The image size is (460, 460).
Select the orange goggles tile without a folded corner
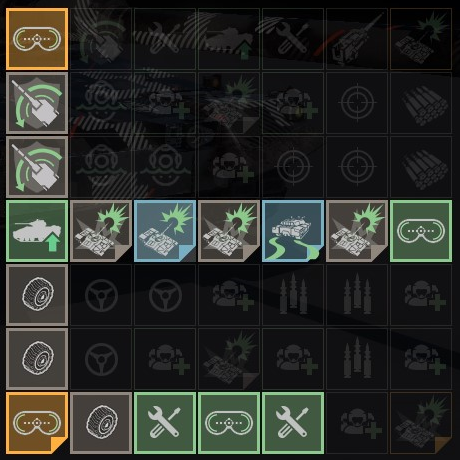(x=37, y=39)
